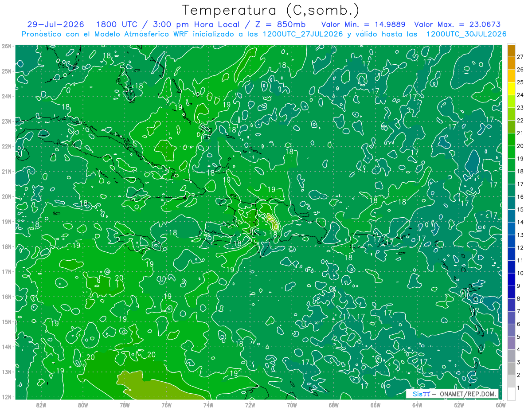Click the colorbar scale number 14
The width and height of the screenshot is (532, 411).
pyautogui.click(x=520, y=222)
